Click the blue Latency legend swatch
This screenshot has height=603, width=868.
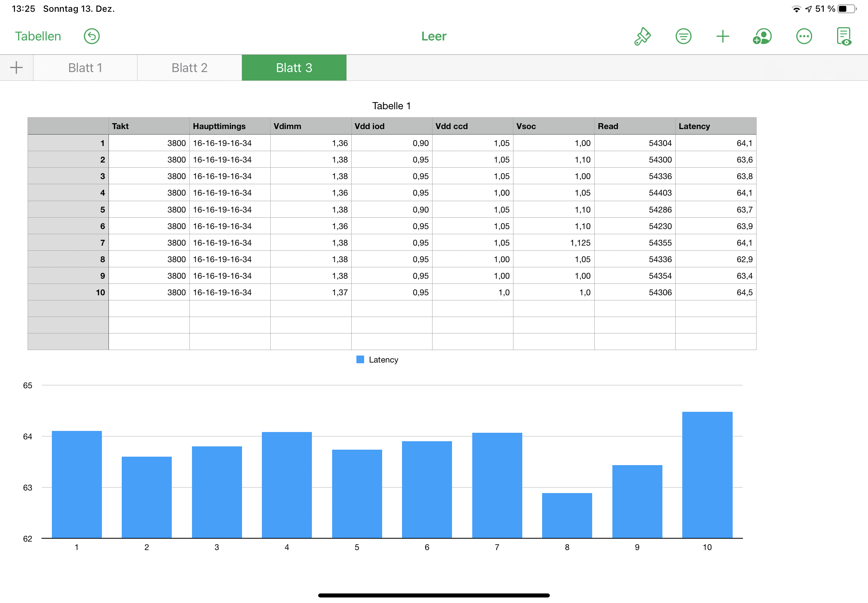point(360,360)
